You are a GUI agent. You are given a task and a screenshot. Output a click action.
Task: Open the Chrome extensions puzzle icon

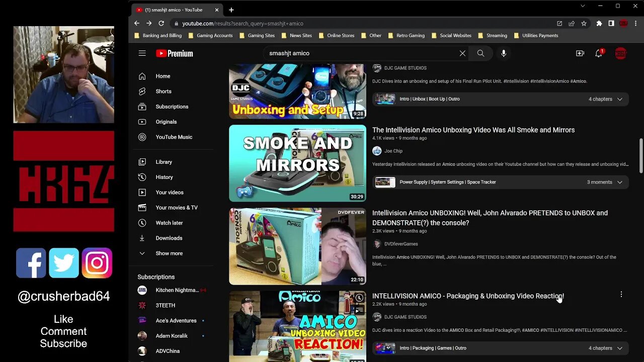[599, 23]
